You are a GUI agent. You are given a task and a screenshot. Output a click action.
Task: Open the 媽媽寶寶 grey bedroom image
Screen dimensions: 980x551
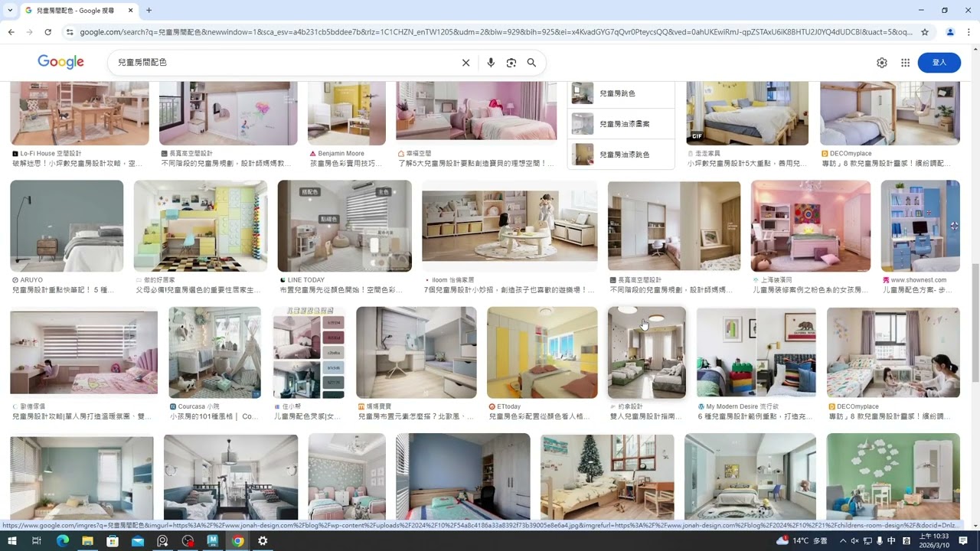(x=416, y=353)
